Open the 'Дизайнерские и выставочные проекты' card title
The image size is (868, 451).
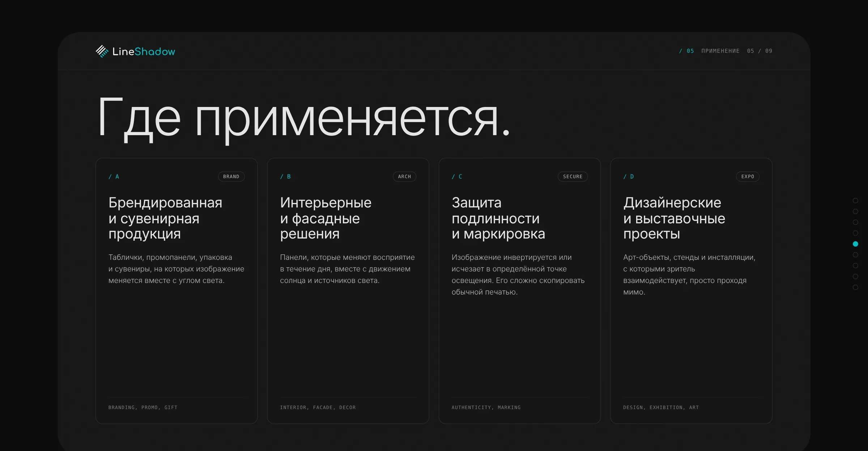point(674,218)
